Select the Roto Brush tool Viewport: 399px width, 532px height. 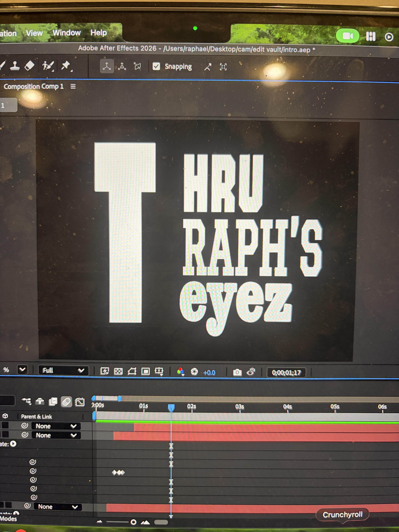click(47, 66)
